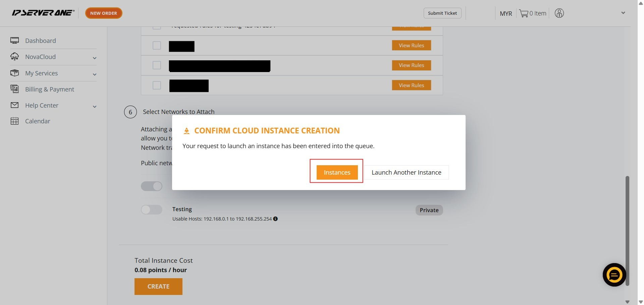The image size is (644, 305).
Task: Click the IP ServerOne logo
Action: pyautogui.click(x=43, y=13)
